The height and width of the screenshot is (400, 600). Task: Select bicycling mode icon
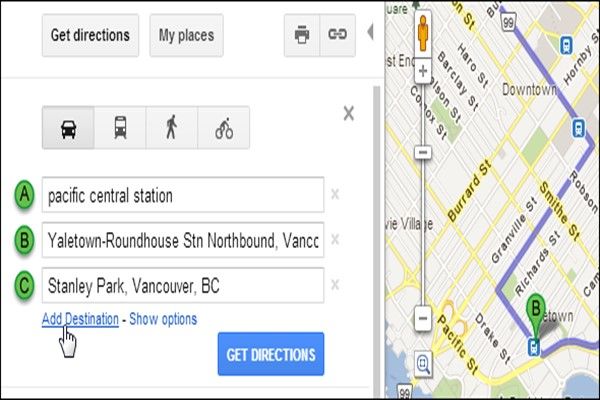(x=223, y=129)
